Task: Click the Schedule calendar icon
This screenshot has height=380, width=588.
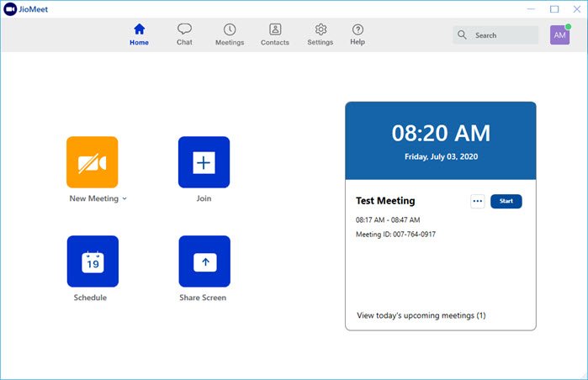Action: (x=93, y=261)
